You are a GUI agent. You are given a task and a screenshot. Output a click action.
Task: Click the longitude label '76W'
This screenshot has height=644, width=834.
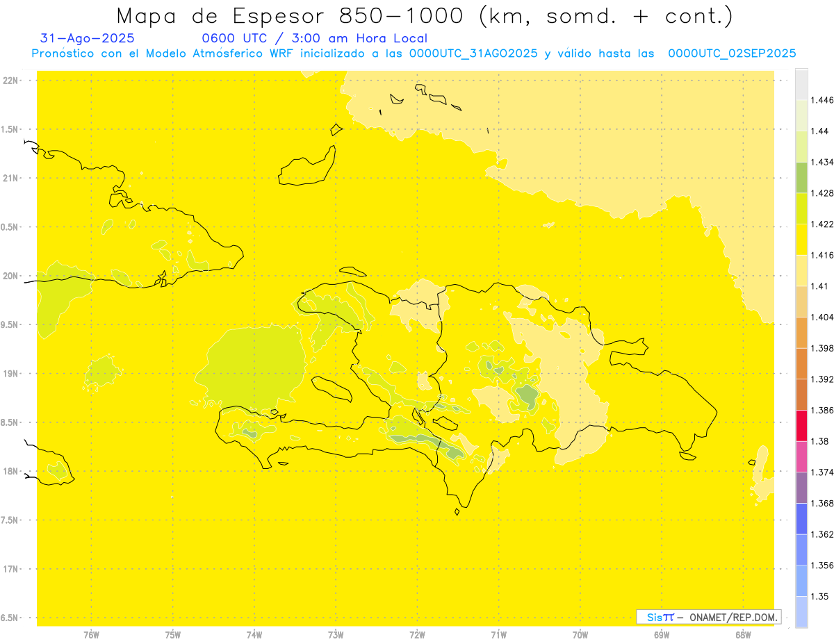[91, 634]
